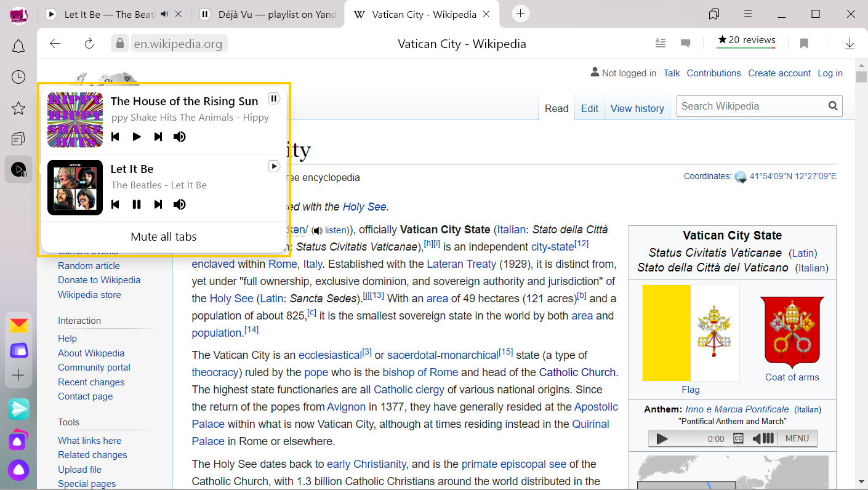Open the 20 reviews rating
This screenshot has height=490, width=868.
click(x=746, y=41)
